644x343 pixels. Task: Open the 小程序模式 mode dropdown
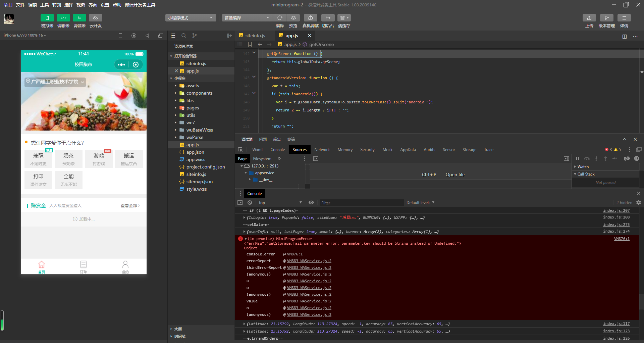click(x=191, y=18)
